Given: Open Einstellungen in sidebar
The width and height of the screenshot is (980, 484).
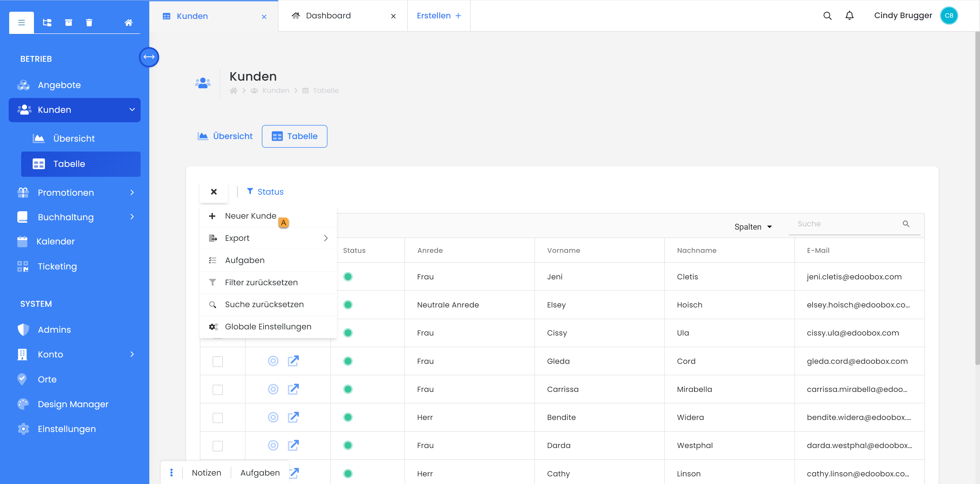Looking at the screenshot, I should [67, 429].
